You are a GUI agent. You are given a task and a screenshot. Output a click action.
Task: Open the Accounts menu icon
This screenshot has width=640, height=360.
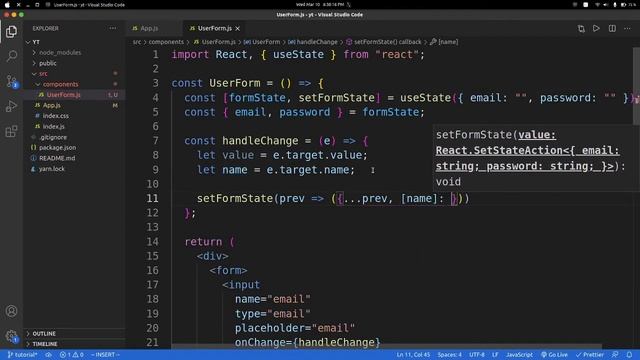click(11, 311)
